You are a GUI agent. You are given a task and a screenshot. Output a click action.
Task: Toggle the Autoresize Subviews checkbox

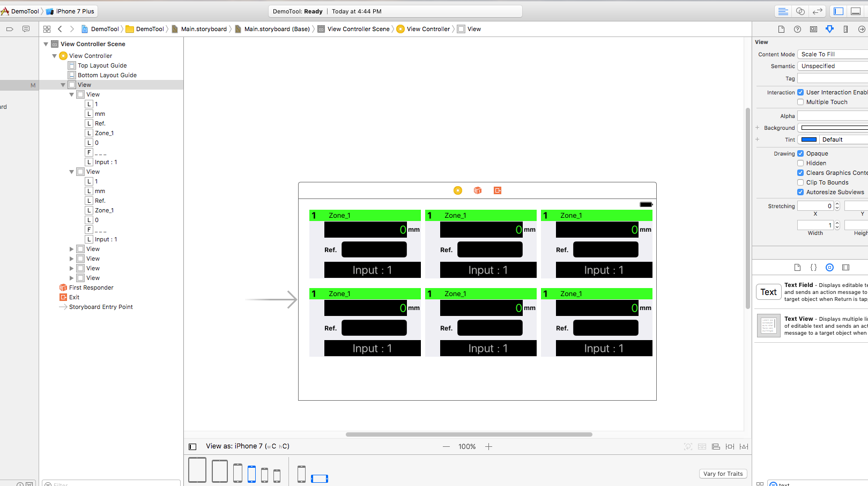coord(800,192)
